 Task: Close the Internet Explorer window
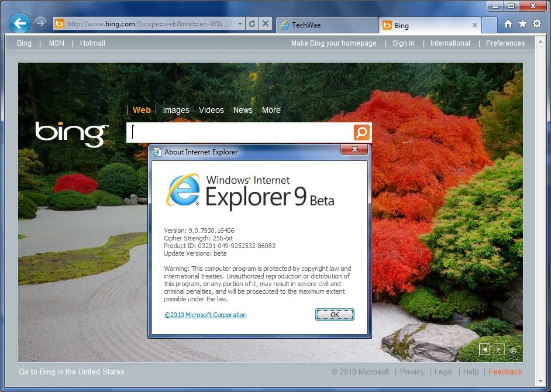(533, 6)
